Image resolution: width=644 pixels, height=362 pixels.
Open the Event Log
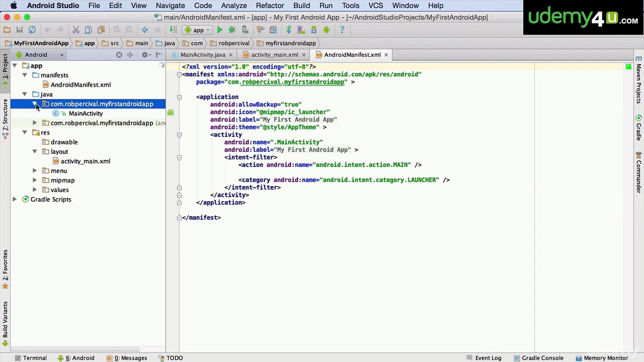pos(484,358)
